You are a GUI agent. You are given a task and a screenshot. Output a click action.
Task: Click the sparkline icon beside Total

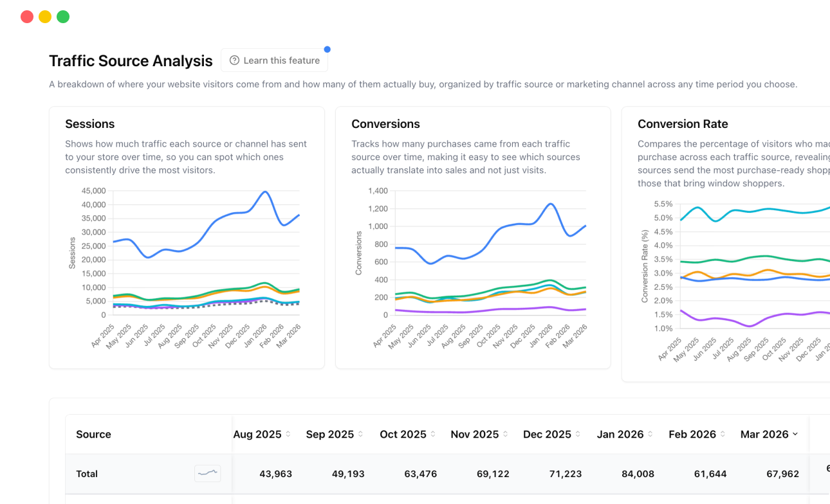click(207, 473)
